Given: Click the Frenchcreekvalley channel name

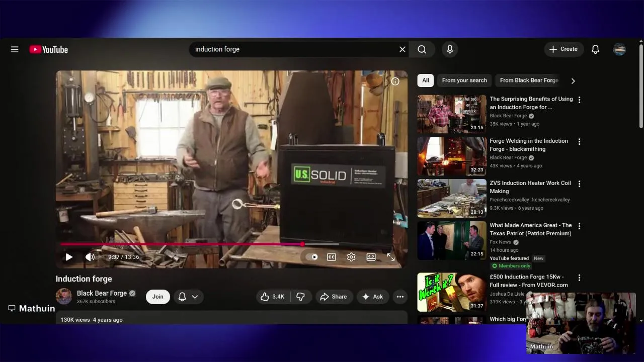Looking at the screenshot, I should (x=530, y=200).
